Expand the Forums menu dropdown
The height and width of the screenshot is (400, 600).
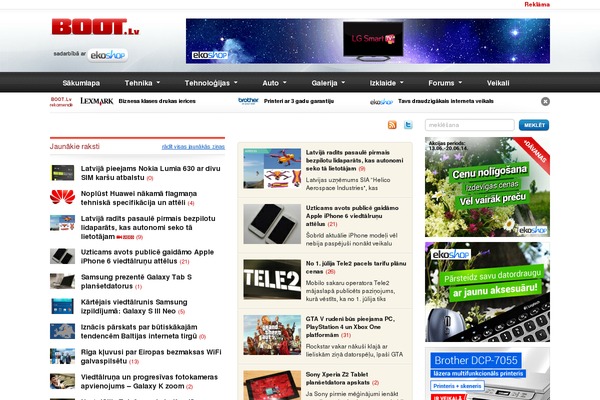click(445, 83)
